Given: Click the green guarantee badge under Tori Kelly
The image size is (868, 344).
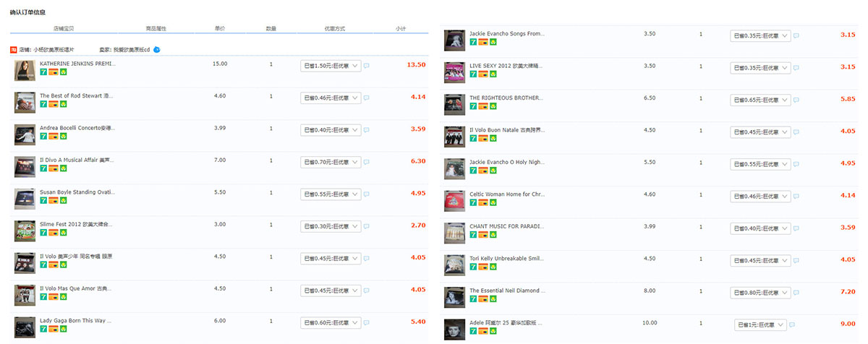Looking at the screenshot, I should 493,268.
